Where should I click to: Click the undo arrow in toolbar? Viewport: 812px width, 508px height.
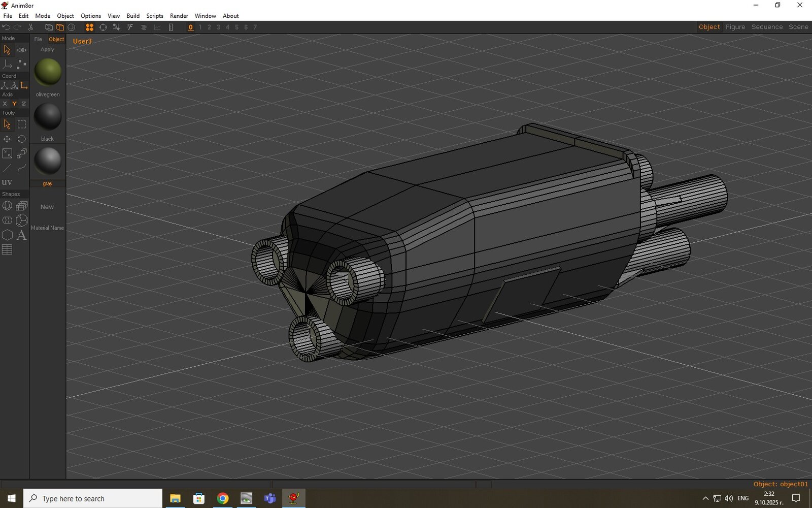(6, 27)
